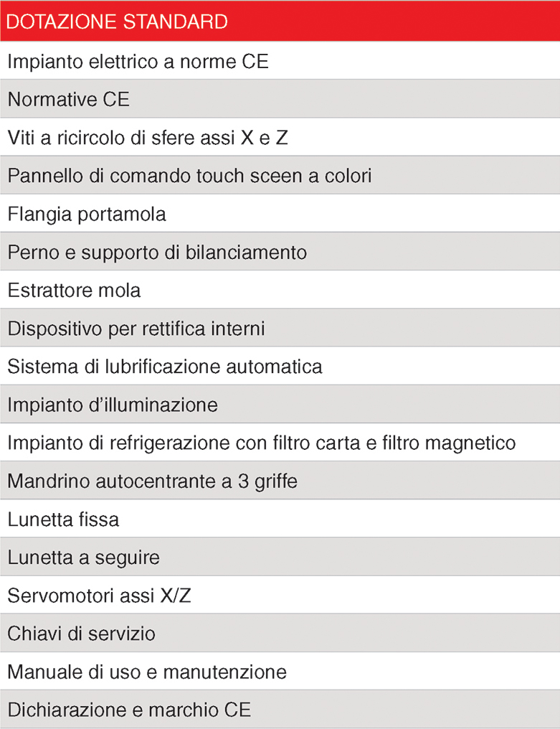Click the Chiavi di servizio row
560x729 pixels.
(280, 632)
